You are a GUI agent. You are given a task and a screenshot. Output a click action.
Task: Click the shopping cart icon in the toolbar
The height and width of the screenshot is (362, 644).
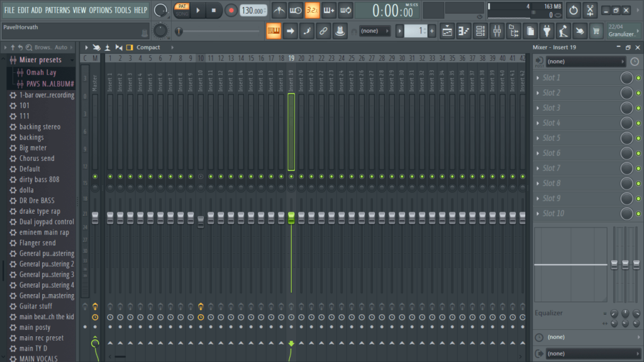click(x=596, y=30)
